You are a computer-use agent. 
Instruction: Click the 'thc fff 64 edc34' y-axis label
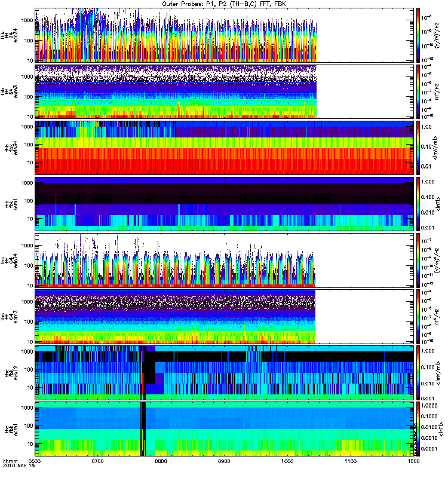(9, 261)
